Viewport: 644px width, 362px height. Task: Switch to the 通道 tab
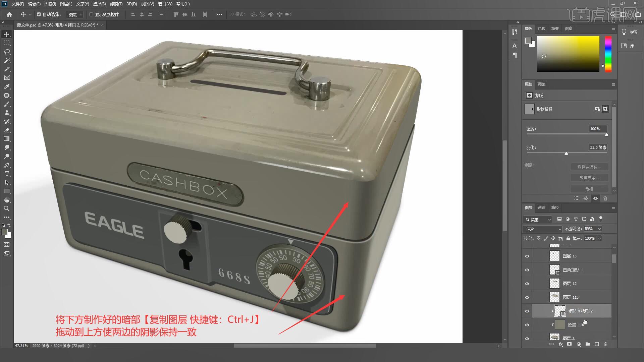click(x=542, y=207)
